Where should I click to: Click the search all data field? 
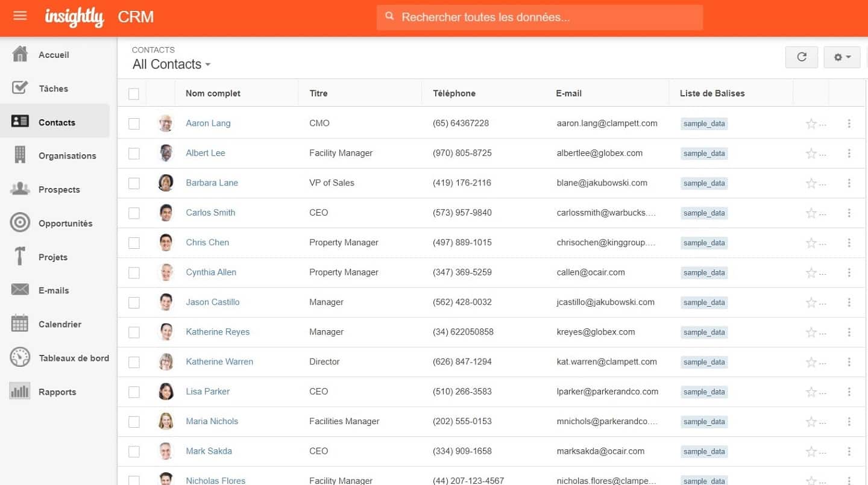[539, 17]
